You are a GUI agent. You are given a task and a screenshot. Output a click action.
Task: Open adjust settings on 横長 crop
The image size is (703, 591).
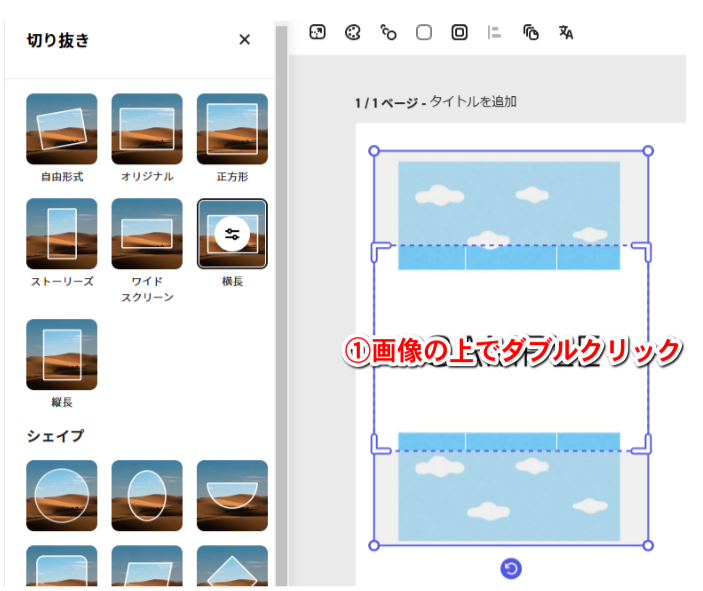tap(232, 234)
